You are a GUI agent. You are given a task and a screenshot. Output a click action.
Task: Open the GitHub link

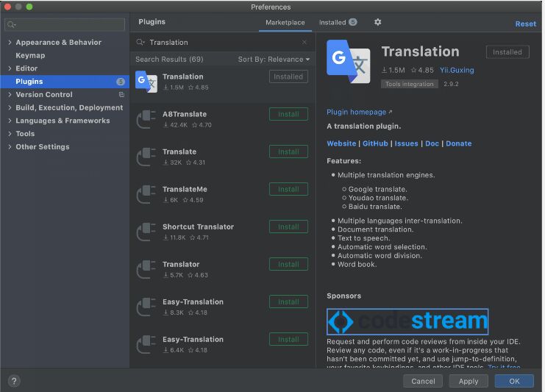pos(375,143)
